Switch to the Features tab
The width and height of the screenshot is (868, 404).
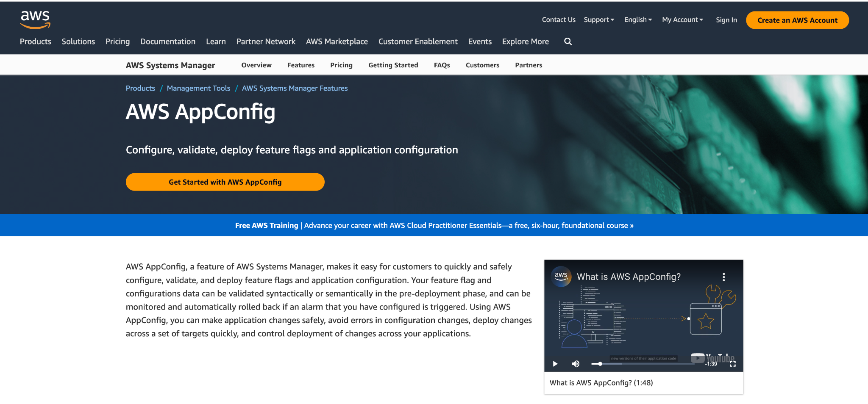[301, 65]
